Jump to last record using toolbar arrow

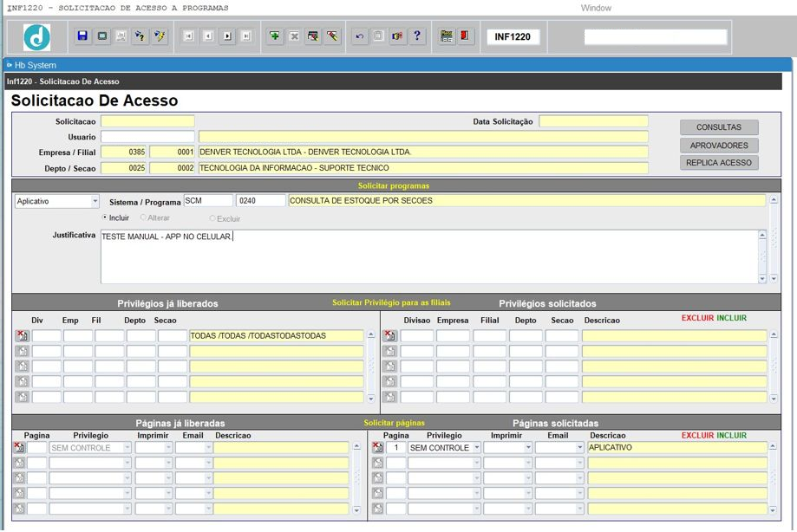point(246,36)
